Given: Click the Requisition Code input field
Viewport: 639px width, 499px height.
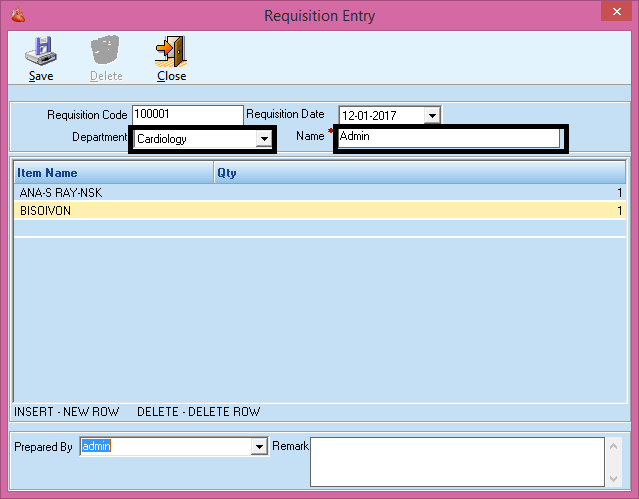Looking at the screenshot, I should coord(187,115).
